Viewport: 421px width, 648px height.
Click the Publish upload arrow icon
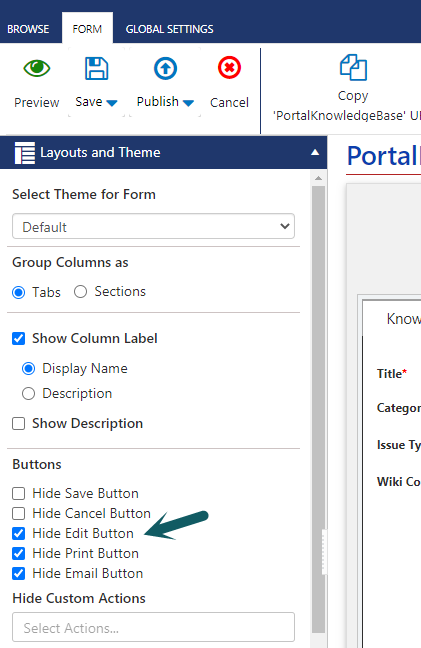pos(166,68)
